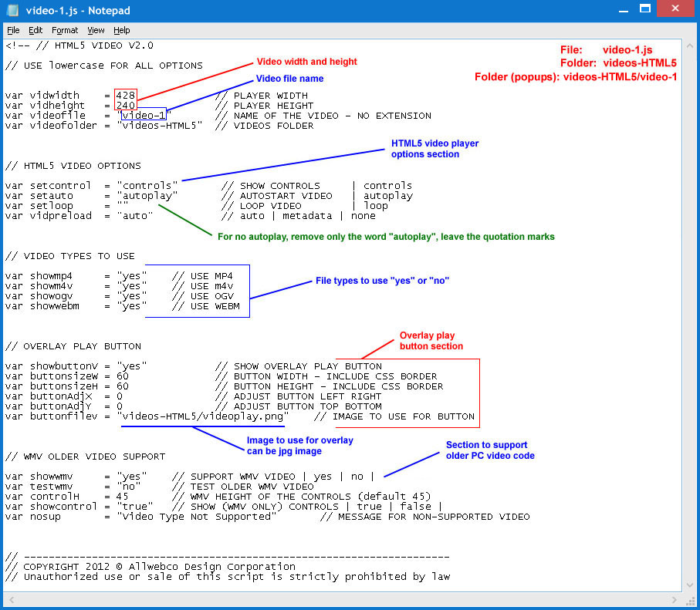The image size is (700, 610).
Task: Open the Help menu
Action: pyautogui.click(x=122, y=30)
